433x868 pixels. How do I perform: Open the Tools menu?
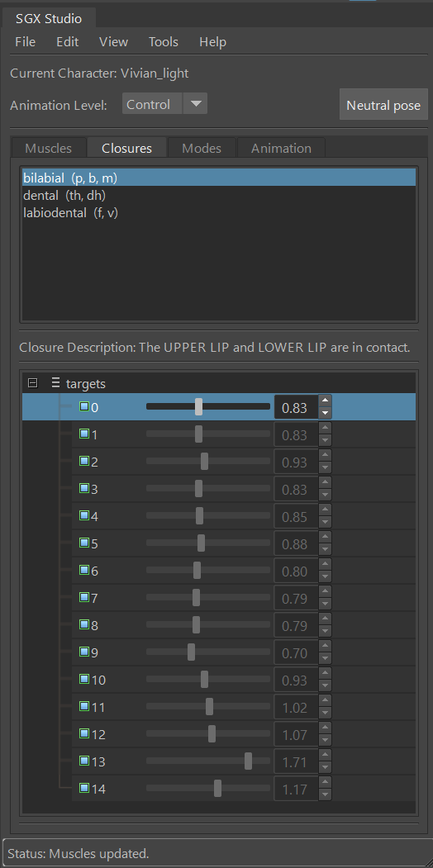point(164,42)
